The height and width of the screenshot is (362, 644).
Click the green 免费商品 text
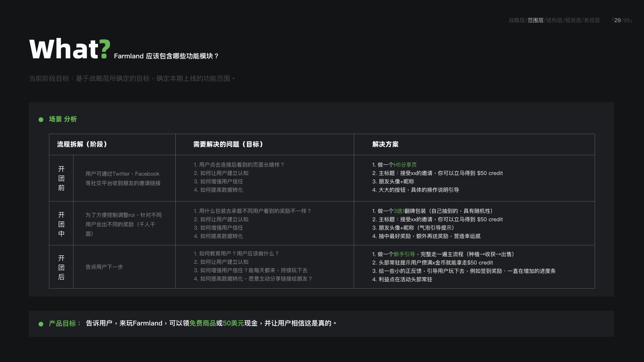tap(203, 323)
